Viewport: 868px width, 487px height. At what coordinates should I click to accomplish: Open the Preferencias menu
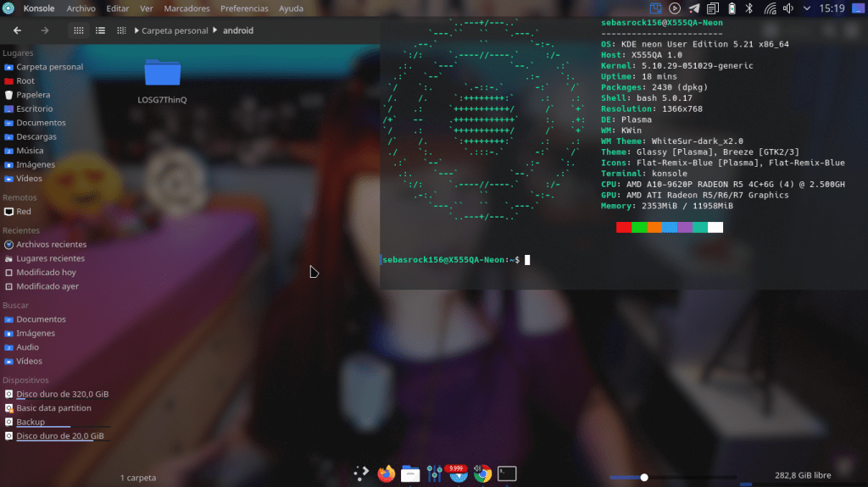pos(244,8)
